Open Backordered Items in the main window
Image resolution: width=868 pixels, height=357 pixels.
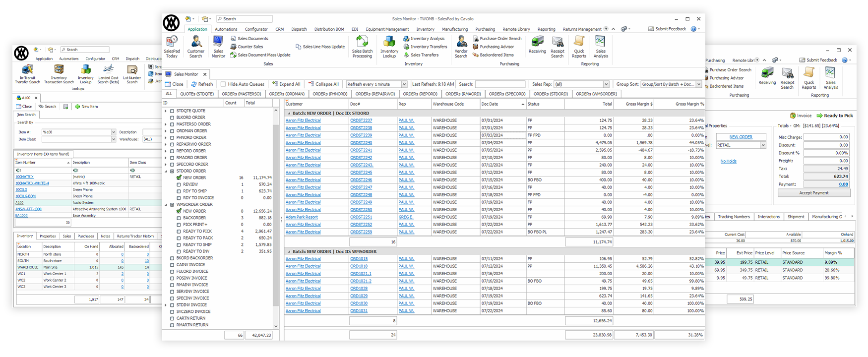click(493, 55)
